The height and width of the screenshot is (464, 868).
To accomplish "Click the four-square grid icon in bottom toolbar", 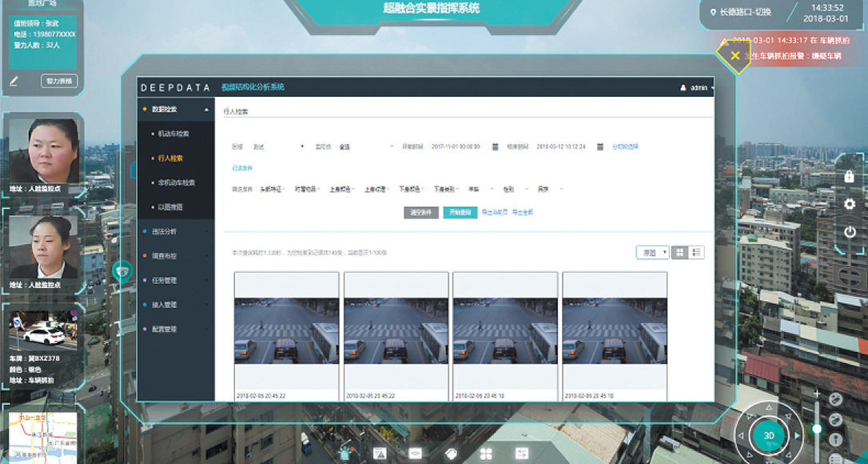I will tap(486, 454).
